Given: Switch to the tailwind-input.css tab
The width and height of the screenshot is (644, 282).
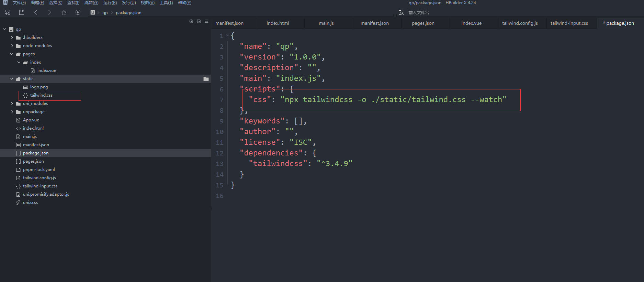Looking at the screenshot, I should (569, 23).
